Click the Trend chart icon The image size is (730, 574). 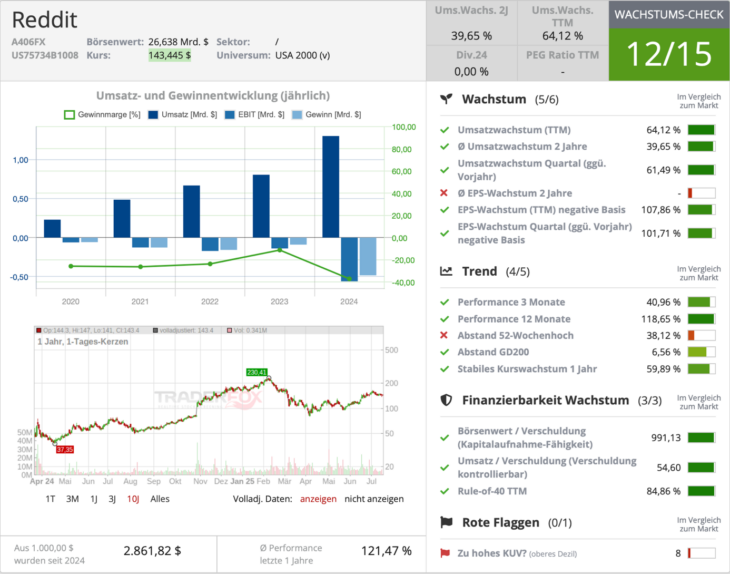click(446, 271)
